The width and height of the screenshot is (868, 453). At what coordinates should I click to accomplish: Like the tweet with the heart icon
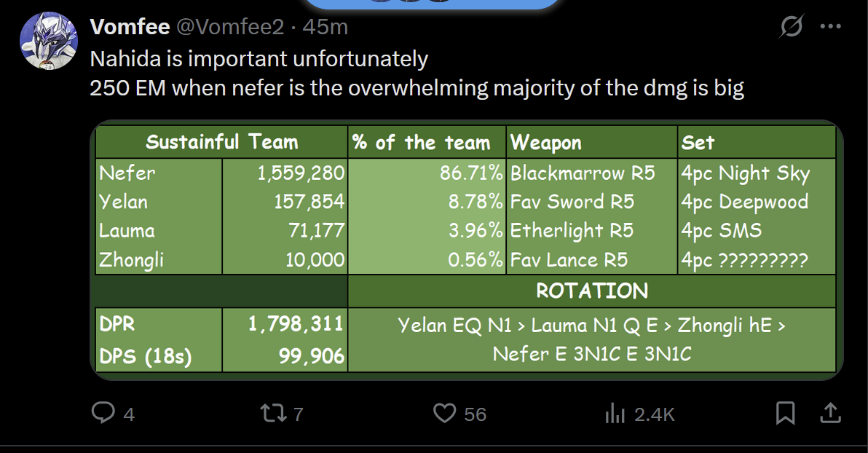tap(444, 414)
